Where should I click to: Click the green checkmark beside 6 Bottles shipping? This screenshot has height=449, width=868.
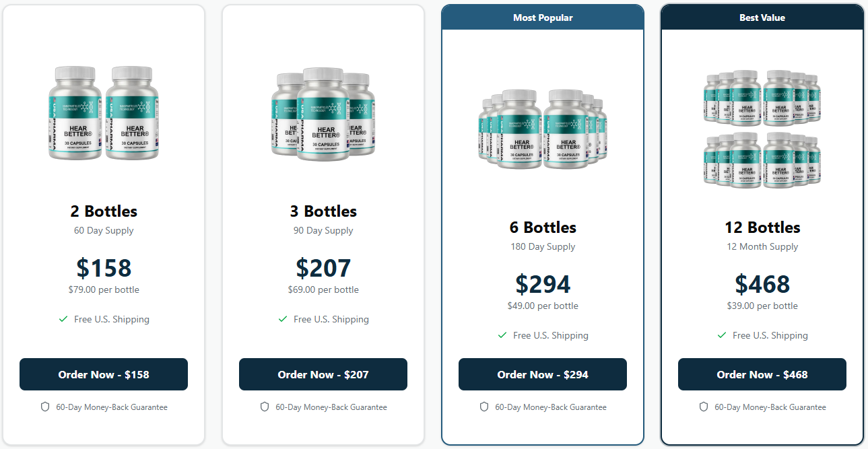[x=502, y=335]
